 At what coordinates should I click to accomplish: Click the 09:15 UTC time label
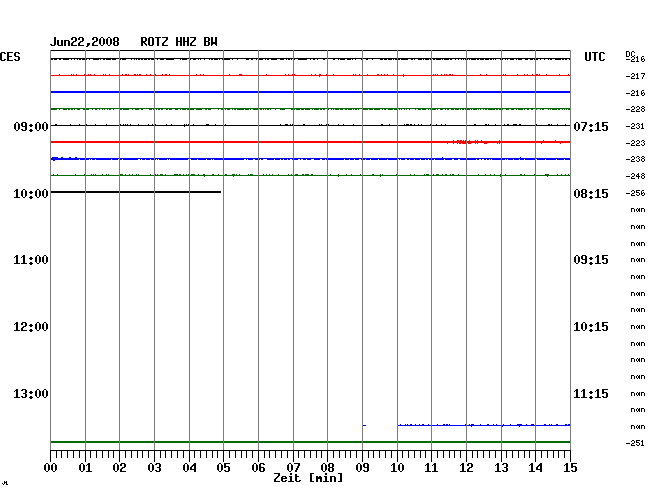[591, 260]
